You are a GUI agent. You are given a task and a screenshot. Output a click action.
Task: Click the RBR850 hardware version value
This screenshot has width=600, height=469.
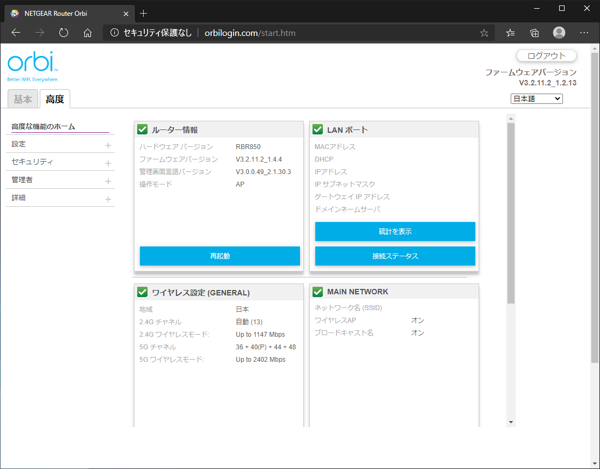248,147
